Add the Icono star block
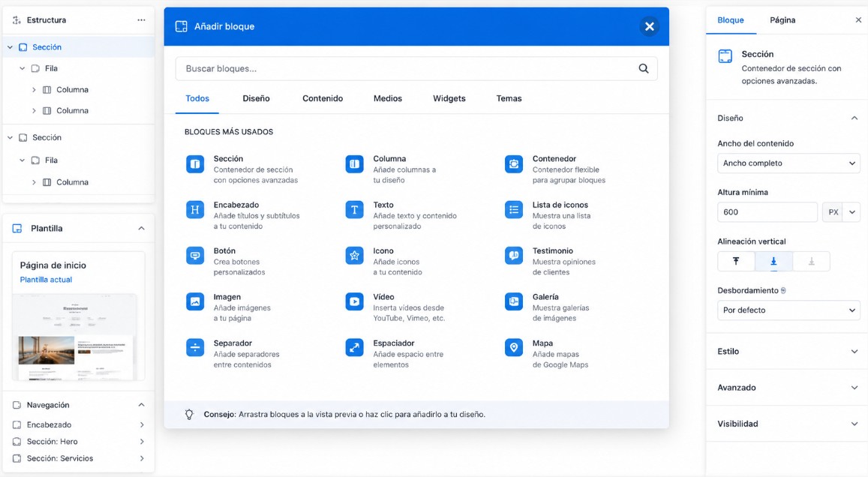Screen dimensions: 868x477 point(383,261)
